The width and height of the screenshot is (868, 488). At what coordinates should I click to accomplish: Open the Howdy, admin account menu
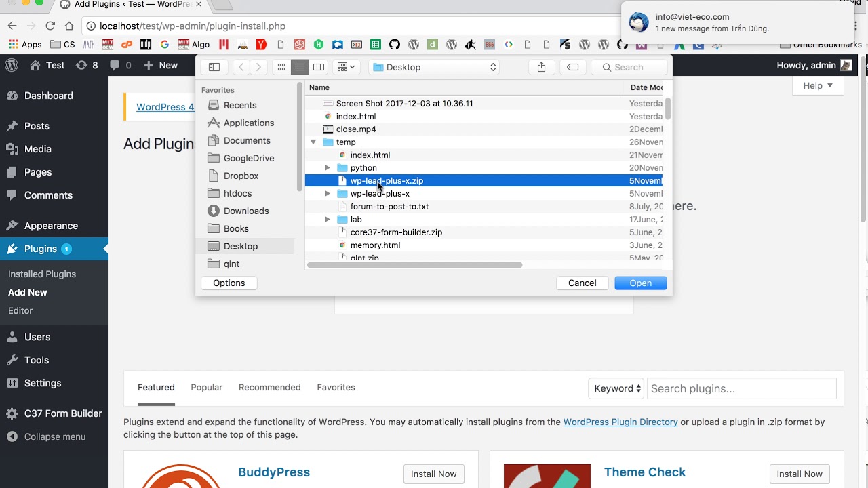tap(814, 65)
